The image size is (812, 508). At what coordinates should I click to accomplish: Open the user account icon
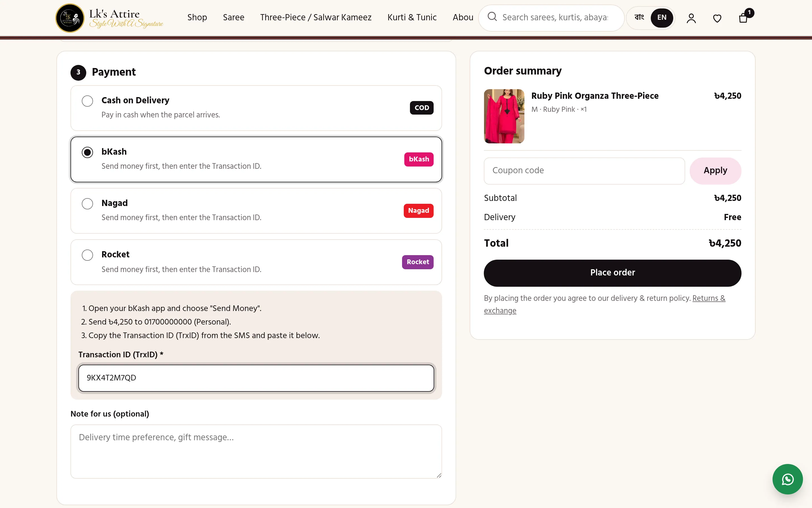coord(691,18)
